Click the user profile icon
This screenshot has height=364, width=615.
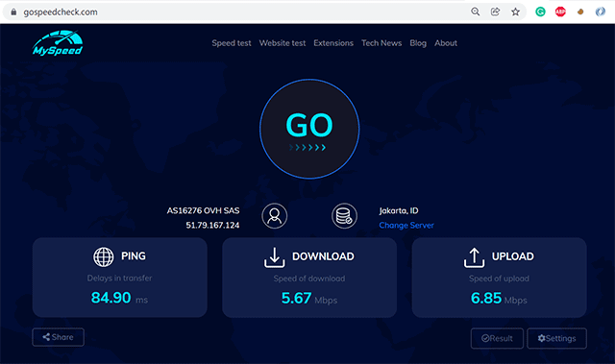(x=275, y=216)
